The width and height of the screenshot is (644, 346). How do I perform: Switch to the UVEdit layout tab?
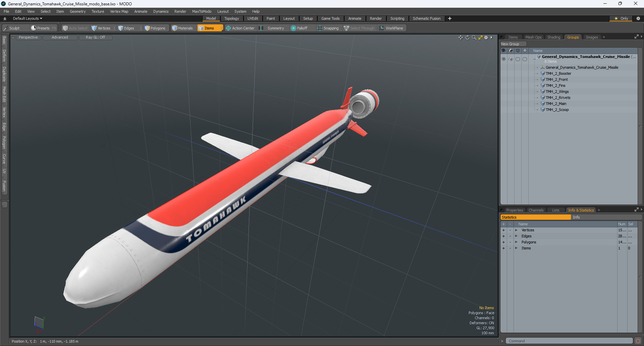(x=253, y=18)
